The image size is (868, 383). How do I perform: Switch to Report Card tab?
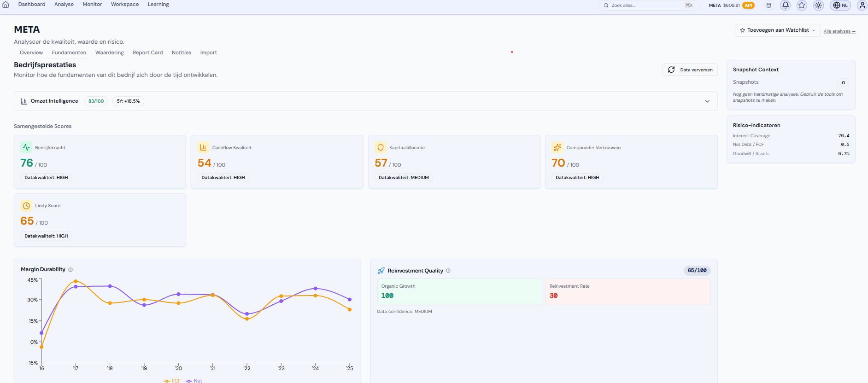pyautogui.click(x=148, y=52)
